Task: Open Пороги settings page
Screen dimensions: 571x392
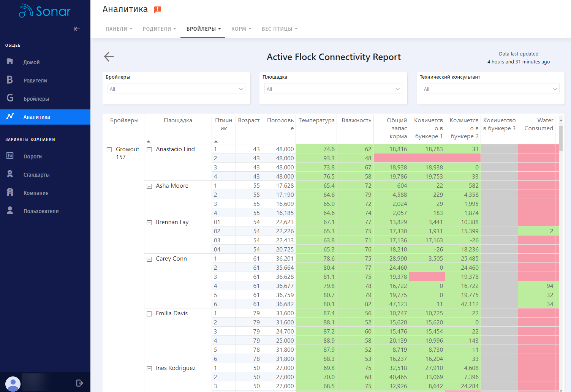Action: pos(33,156)
